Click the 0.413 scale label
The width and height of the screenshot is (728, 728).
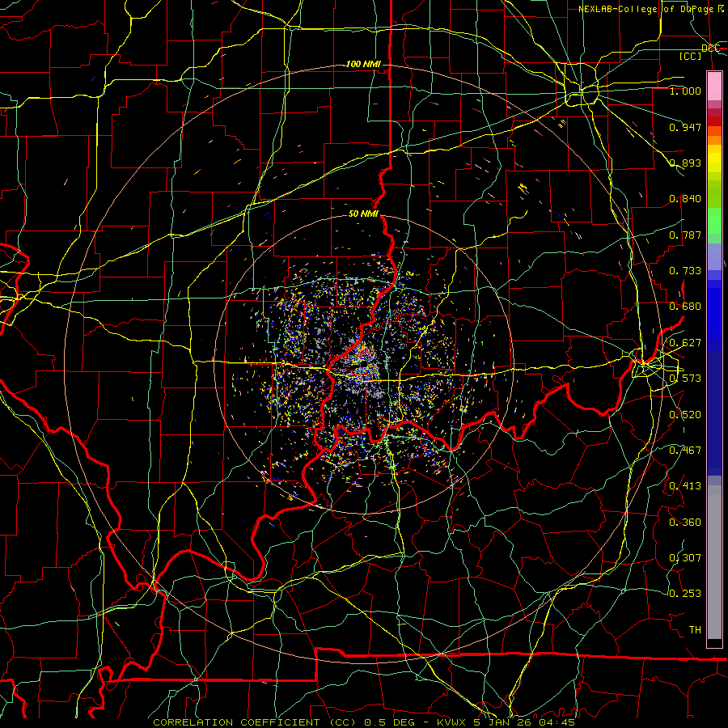685,486
